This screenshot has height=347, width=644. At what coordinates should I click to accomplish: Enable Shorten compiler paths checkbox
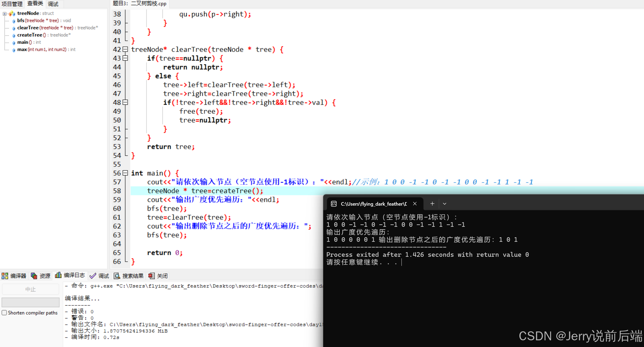pyautogui.click(x=4, y=313)
